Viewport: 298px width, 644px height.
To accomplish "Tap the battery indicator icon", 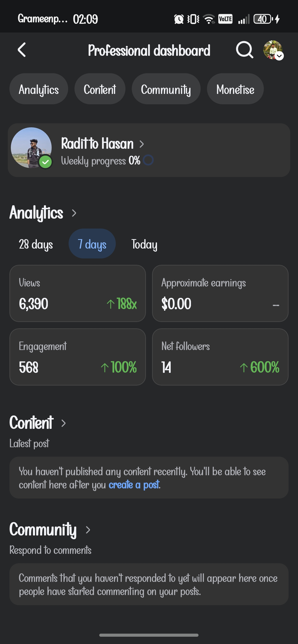I will tap(263, 19).
